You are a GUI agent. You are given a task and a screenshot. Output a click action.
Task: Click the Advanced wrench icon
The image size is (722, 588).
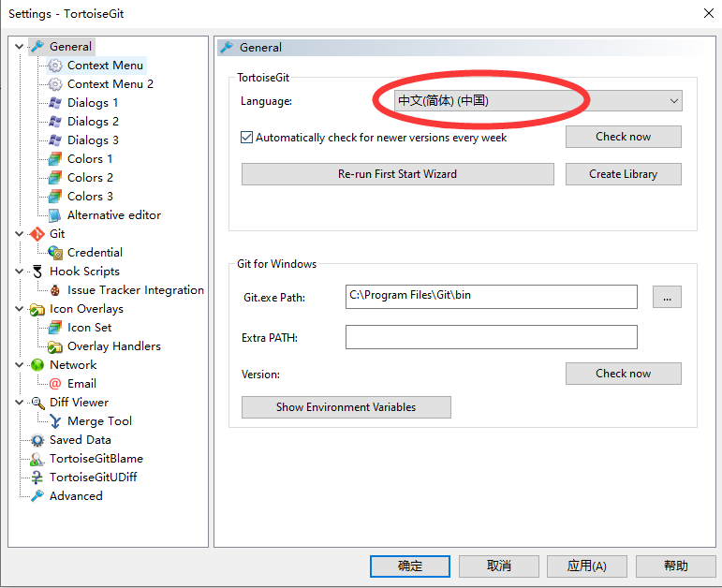tap(37, 496)
